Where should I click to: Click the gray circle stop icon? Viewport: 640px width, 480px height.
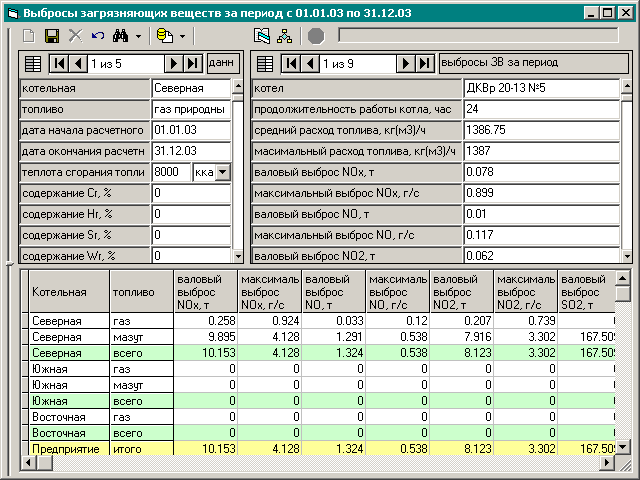click(316, 36)
